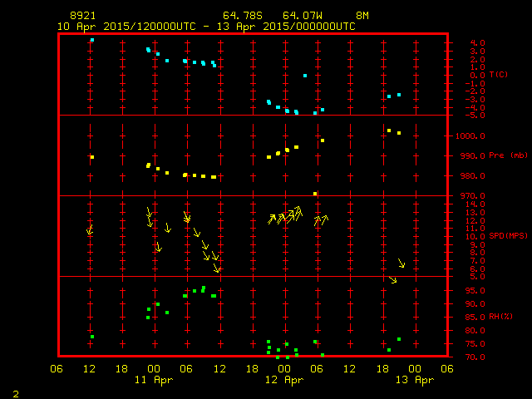Click the 8M elevation label
Image resolution: width=532 pixels, height=399 pixels.
point(362,16)
